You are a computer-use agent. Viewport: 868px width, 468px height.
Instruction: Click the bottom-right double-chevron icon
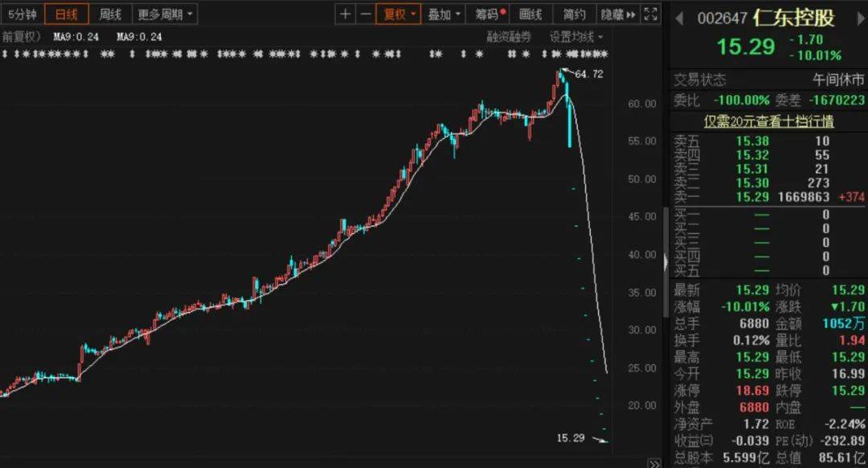coord(653,463)
